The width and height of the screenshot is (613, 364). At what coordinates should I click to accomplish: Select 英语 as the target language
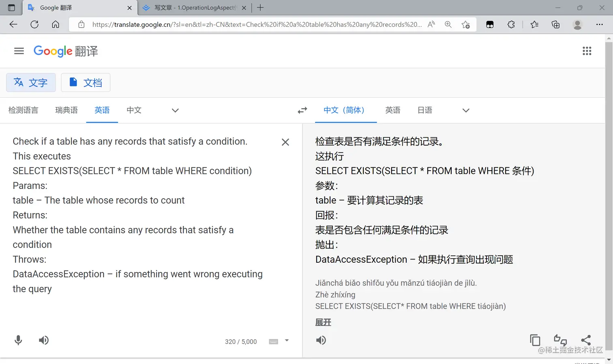point(393,110)
